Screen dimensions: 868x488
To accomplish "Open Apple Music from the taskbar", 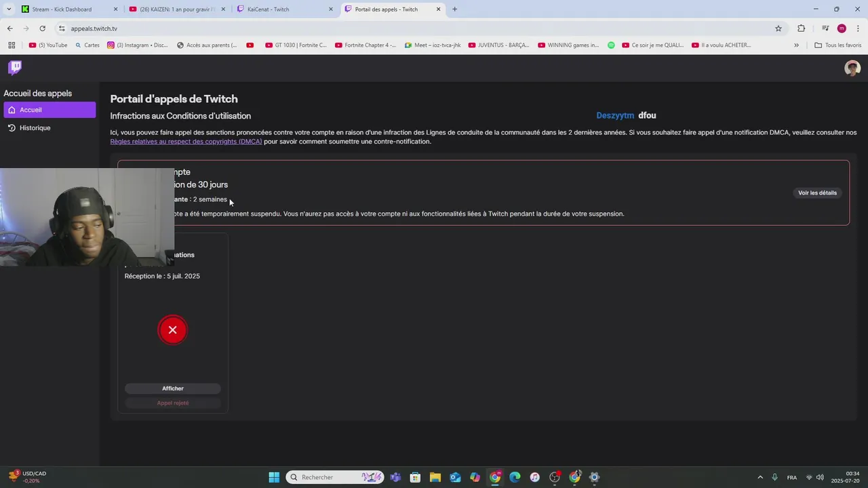I will coord(534,477).
